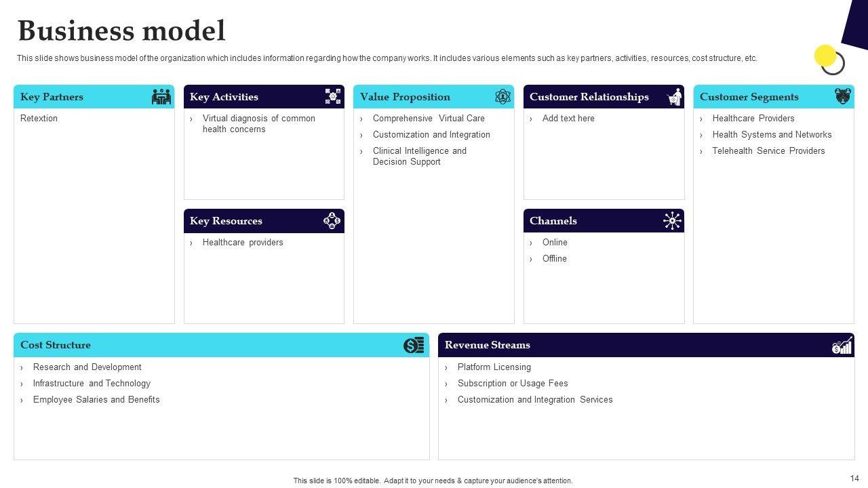This screenshot has width=868, height=488.
Task: Click the Research and Development bullet
Action: point(87,367)
